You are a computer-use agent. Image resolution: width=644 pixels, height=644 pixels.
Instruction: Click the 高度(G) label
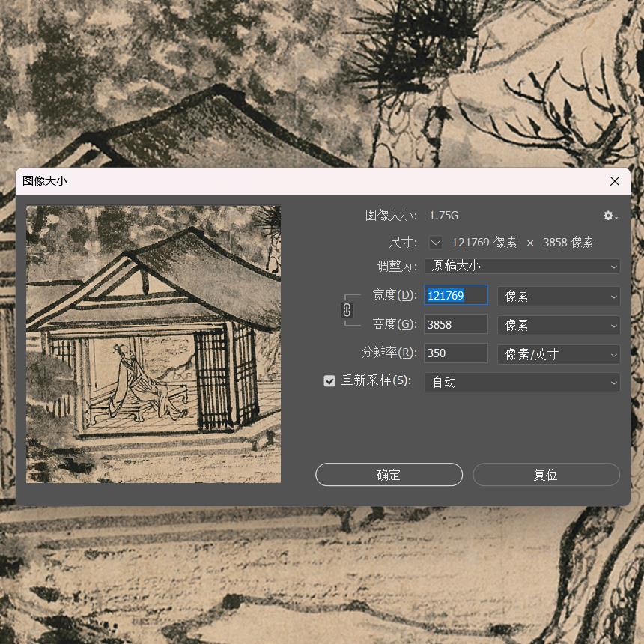395,324
